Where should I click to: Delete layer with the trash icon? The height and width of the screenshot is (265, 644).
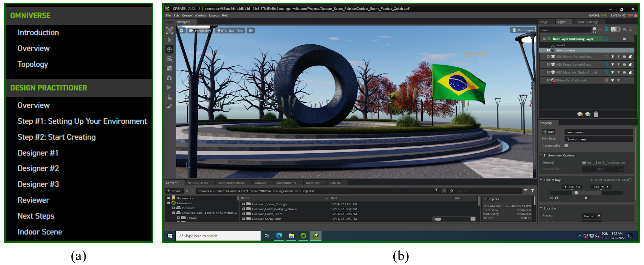[x=596, y=114]
